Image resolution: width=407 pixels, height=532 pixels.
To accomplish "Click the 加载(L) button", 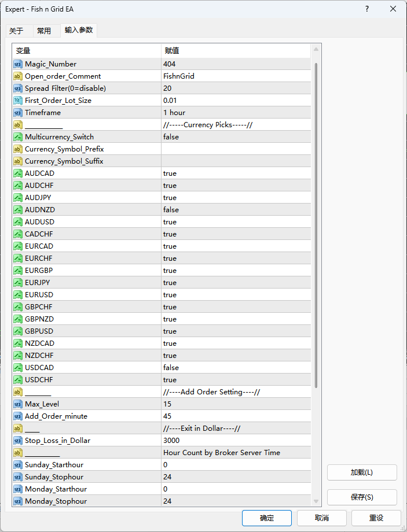I will pyautogui.click(x=362, y=472).
